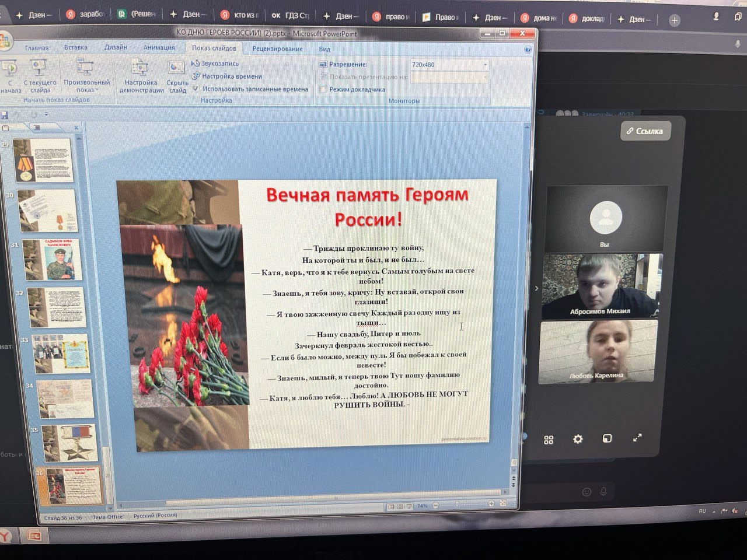Click Слайд 36 из 36 status text
747x560 pixels.
click(x=63, y=518)
